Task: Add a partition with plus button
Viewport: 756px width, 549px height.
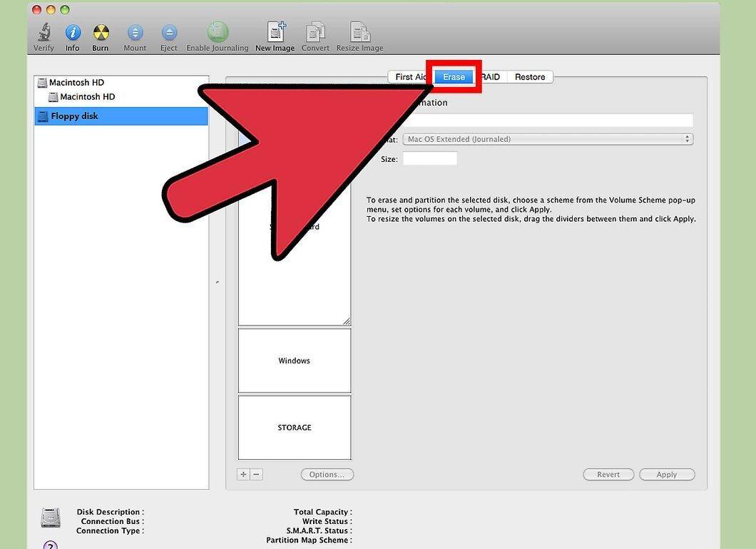Action: click(x=243, y=474)
